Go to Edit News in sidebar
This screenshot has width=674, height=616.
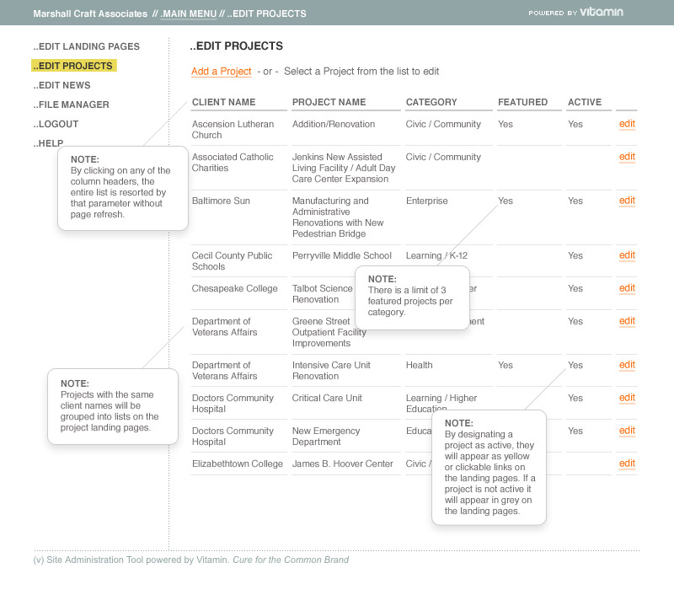pos(64,85)
